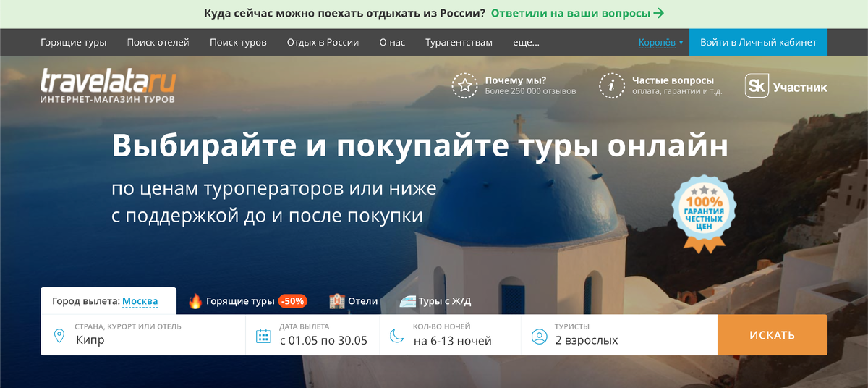Click the ИСКАТЬ search button

pyautogui.click(x=773, y=335)
